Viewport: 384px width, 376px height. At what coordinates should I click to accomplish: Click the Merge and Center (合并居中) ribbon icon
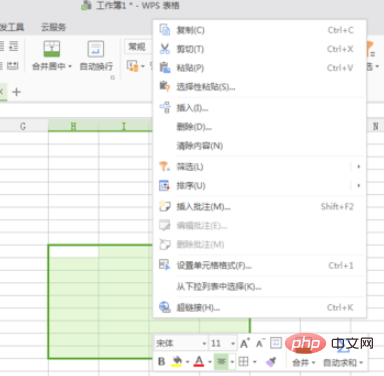click(52, 49)
